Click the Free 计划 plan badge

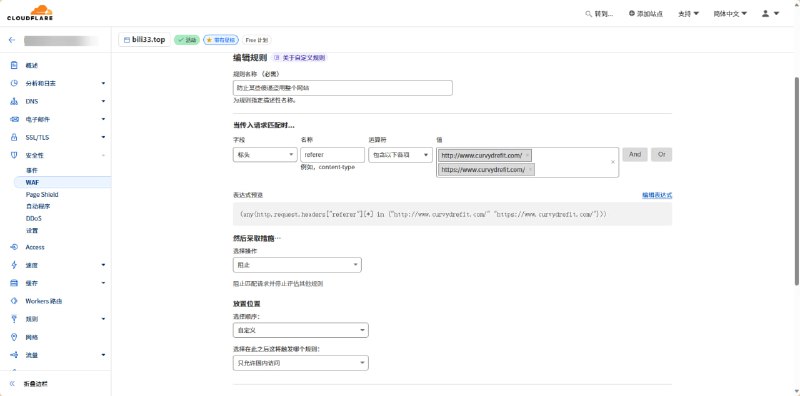coord(257,40)
